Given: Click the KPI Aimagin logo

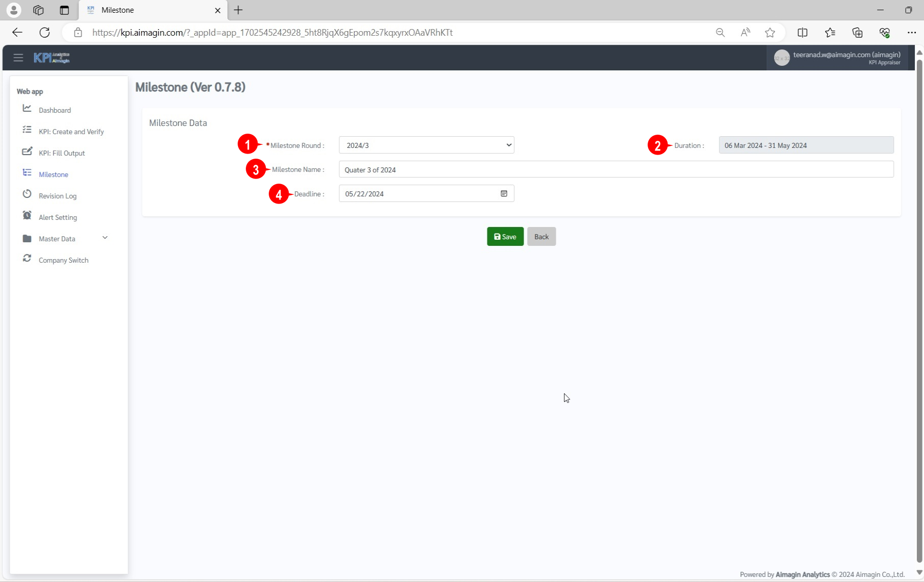Looking at the screenshot, I should [x=52, y=58].
